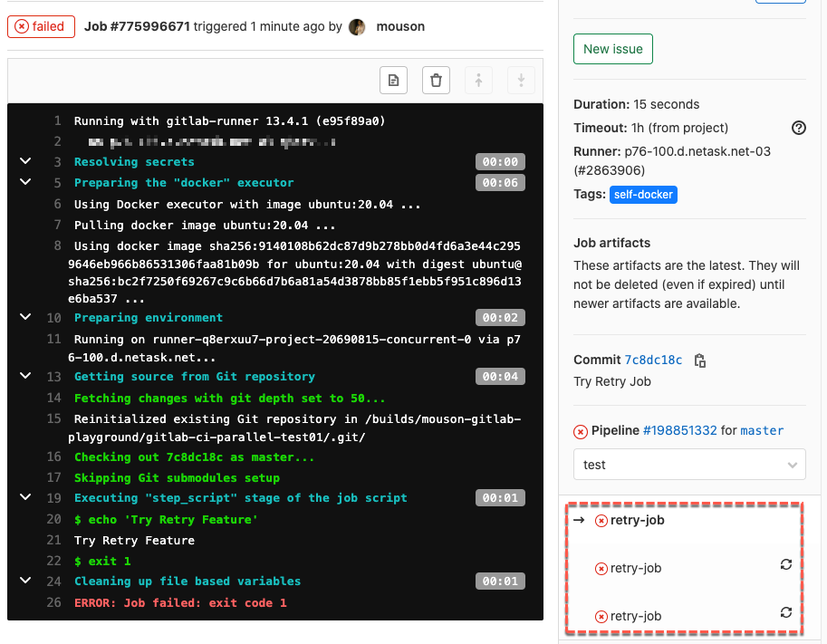Viewport: 827px width, 644px height.
Task: Click 'Duration: 15 seconds' text
Action: tap(637, 104)
